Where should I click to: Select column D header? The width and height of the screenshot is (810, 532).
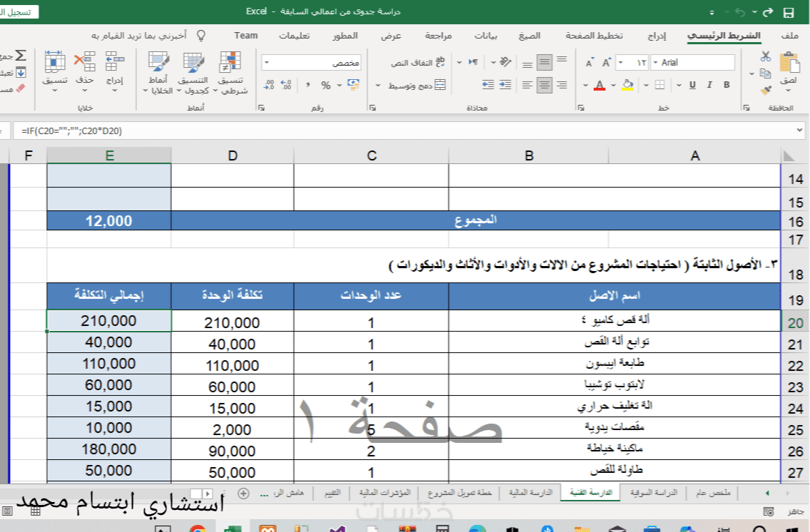[x=233, y=156]
